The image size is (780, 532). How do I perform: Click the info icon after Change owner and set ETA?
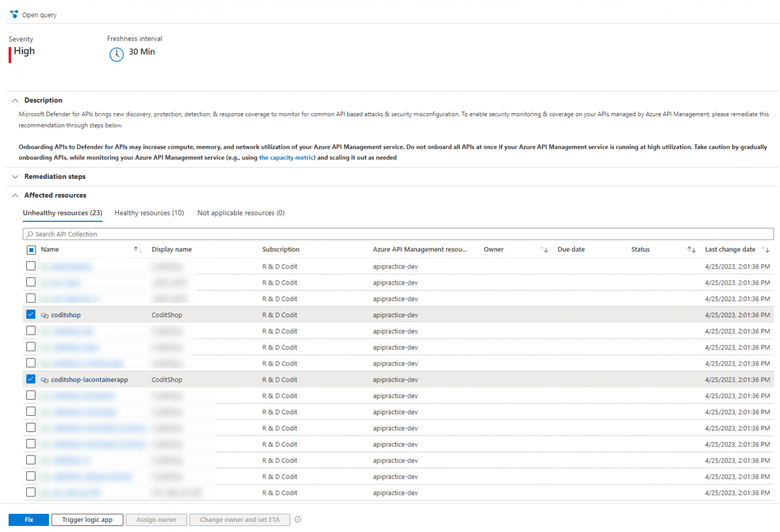point(298,519)
